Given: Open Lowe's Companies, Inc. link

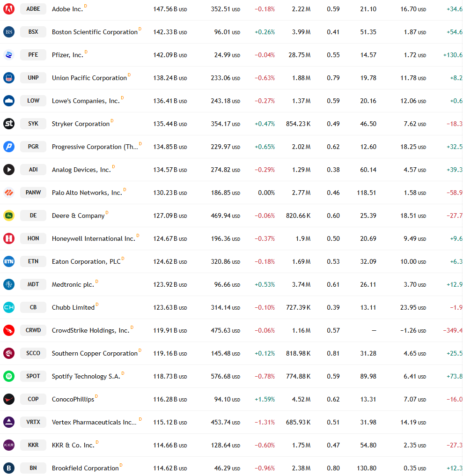Looking at the screenshot, I should [x=86, y=101].
